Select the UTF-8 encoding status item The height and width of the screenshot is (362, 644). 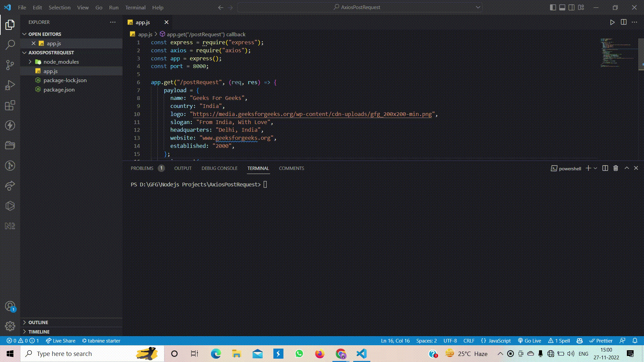click(450, 341)
